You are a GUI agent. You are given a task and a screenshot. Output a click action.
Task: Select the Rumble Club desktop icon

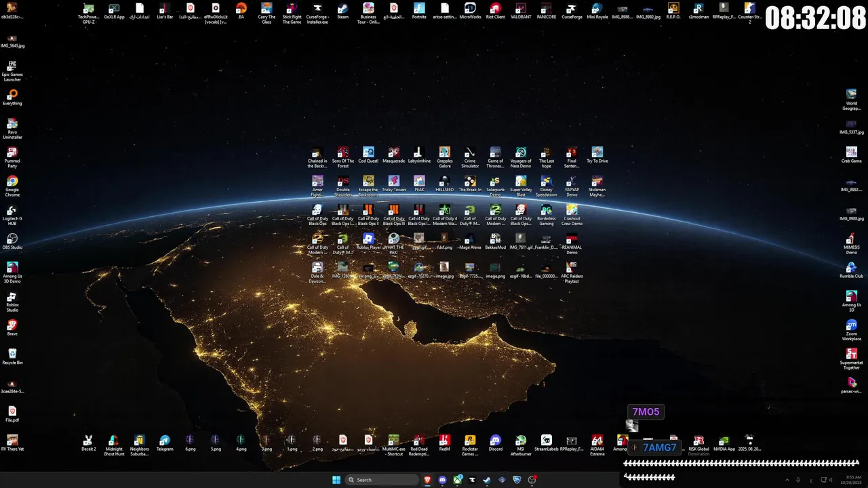[x=852, y=270]
